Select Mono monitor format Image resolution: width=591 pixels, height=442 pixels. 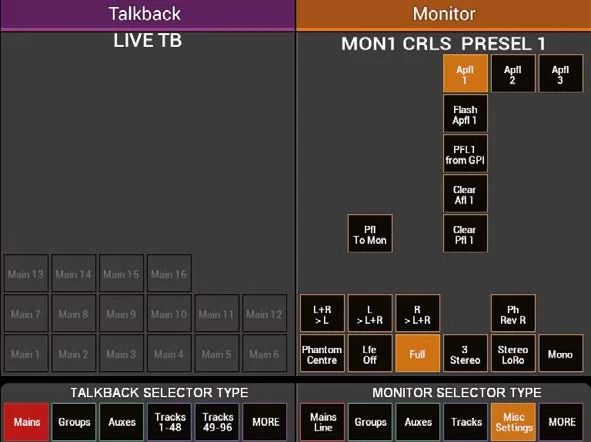pos(560,353)
